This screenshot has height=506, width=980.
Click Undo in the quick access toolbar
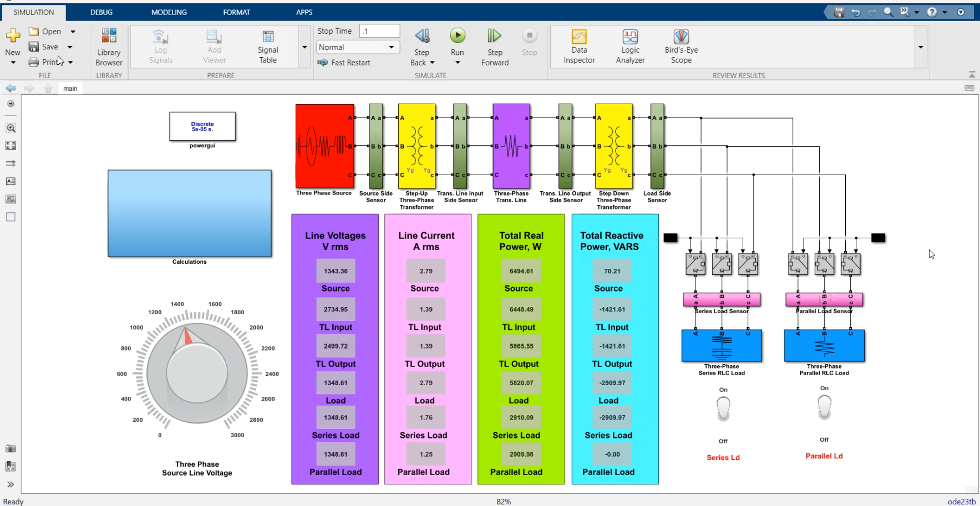855,12
